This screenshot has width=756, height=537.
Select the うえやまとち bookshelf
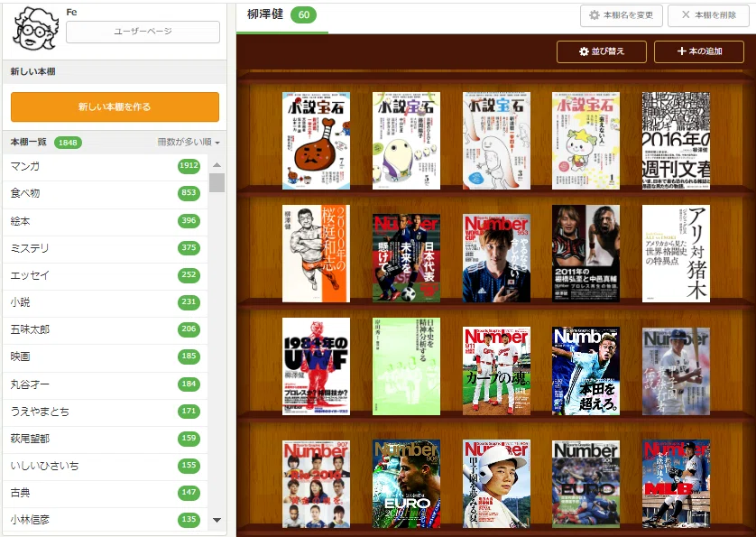pyautogui.click(x=106, y=412)
